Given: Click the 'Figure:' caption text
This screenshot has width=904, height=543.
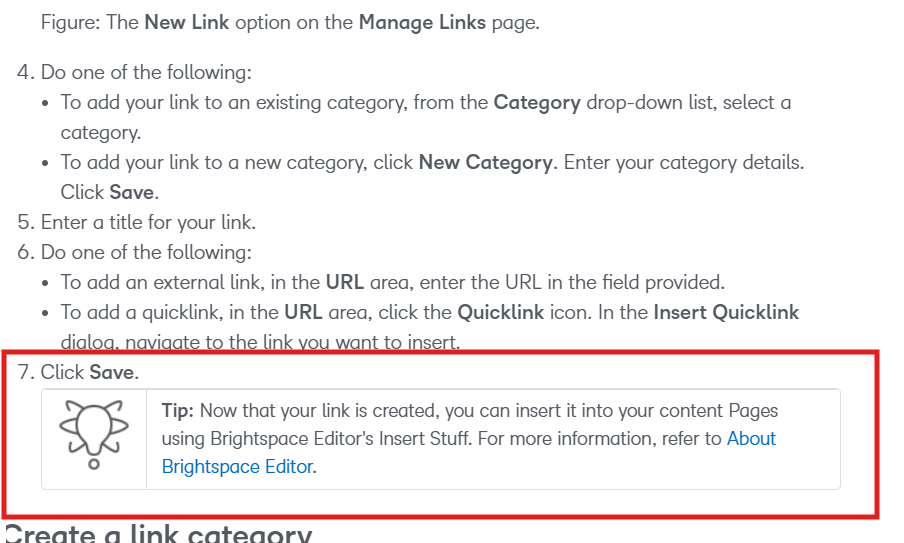Looking at the screenshot, I should (70, 22).
